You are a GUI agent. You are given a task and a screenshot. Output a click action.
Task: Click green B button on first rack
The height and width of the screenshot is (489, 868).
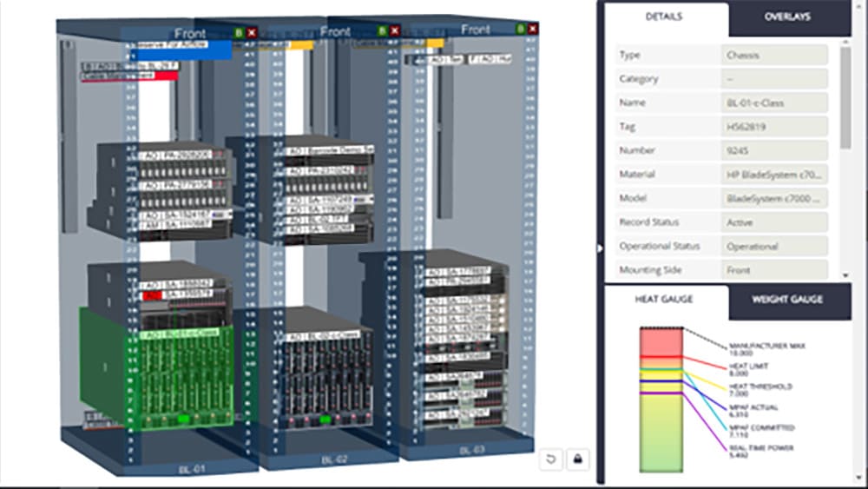click(239, 32)
